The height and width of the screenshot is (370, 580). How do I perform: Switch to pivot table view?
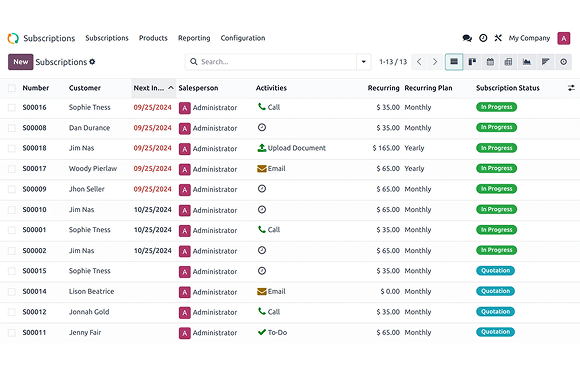pos(508,62)
